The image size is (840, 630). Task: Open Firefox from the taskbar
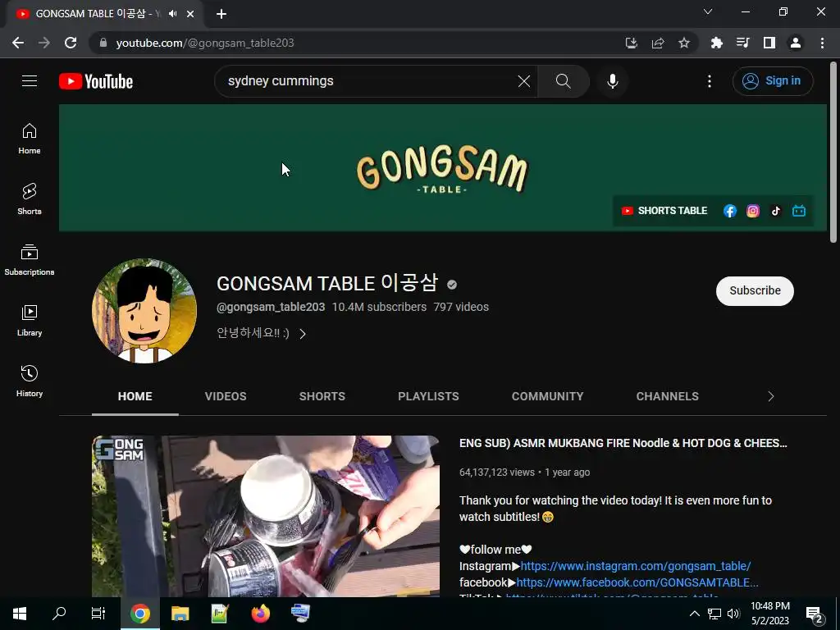pos(260,614)
